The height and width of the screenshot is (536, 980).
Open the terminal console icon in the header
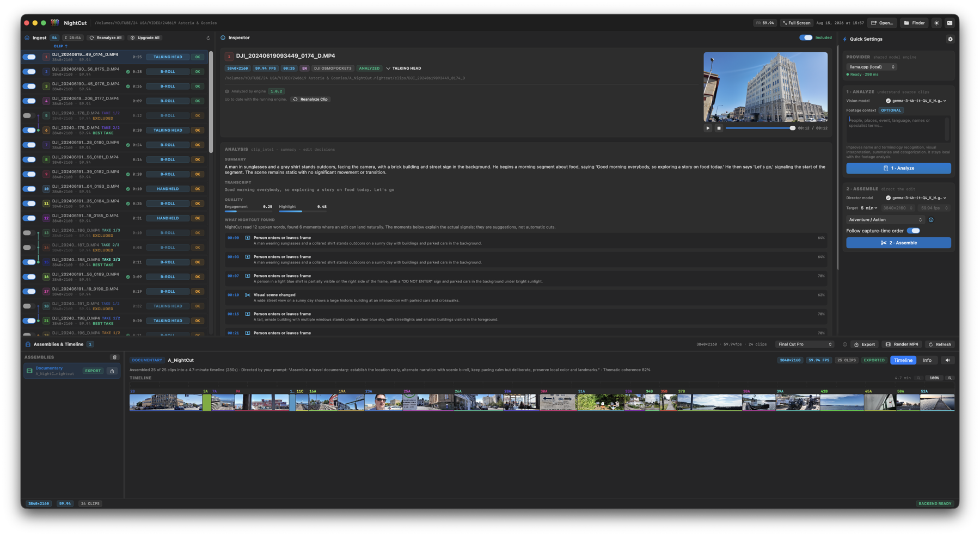950,23
